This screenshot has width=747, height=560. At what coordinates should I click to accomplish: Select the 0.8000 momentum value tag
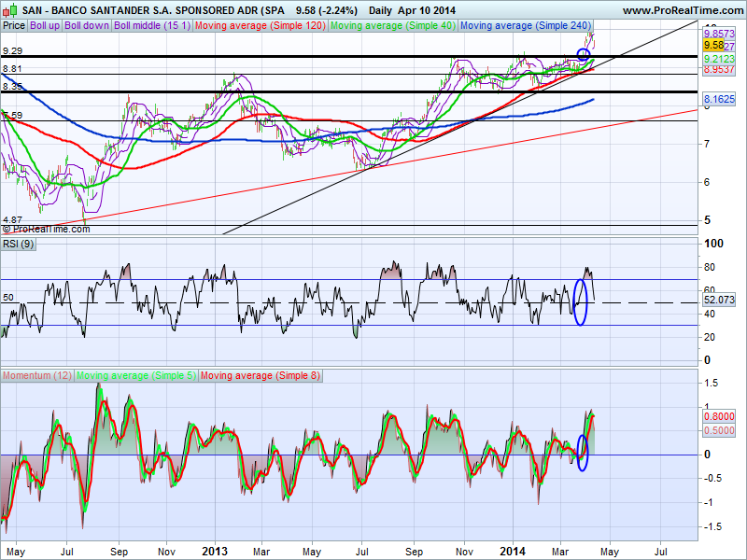[719, 416]
